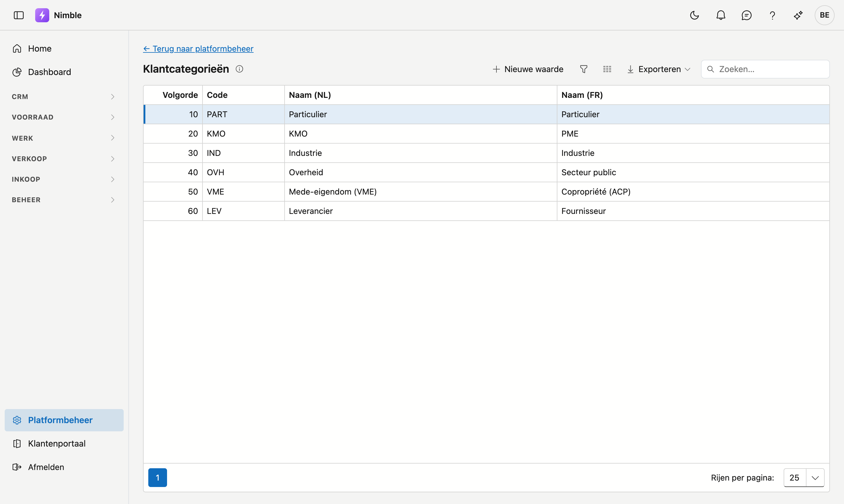Viewport: 844px width, 504px height.
Task: Click Volgorde value 60
Action: pyautogui.click(x=173, y=211)
